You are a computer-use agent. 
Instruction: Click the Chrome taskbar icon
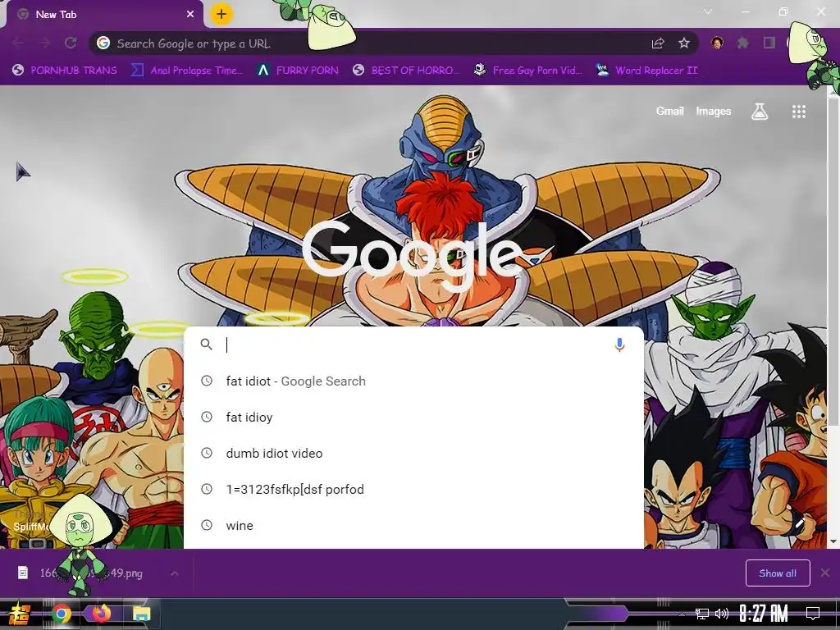[x=62, y=614]
